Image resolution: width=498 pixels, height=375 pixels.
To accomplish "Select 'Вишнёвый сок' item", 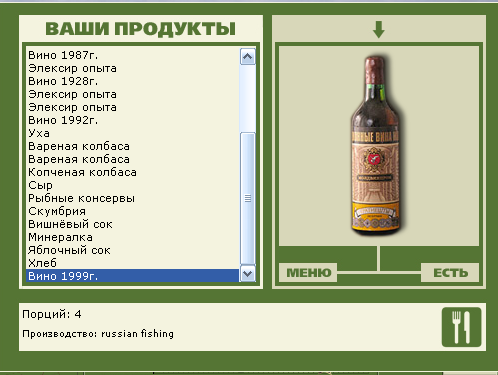I will 132,224.
